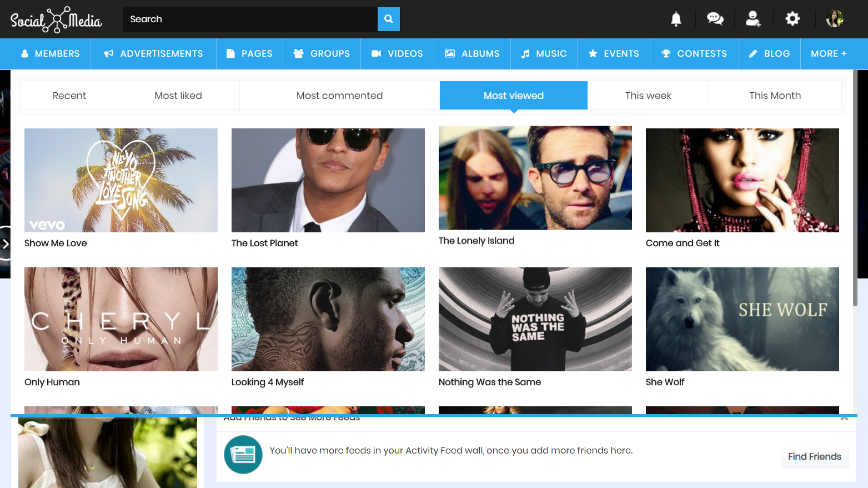Click the Events star icon

tap(593, 53)
